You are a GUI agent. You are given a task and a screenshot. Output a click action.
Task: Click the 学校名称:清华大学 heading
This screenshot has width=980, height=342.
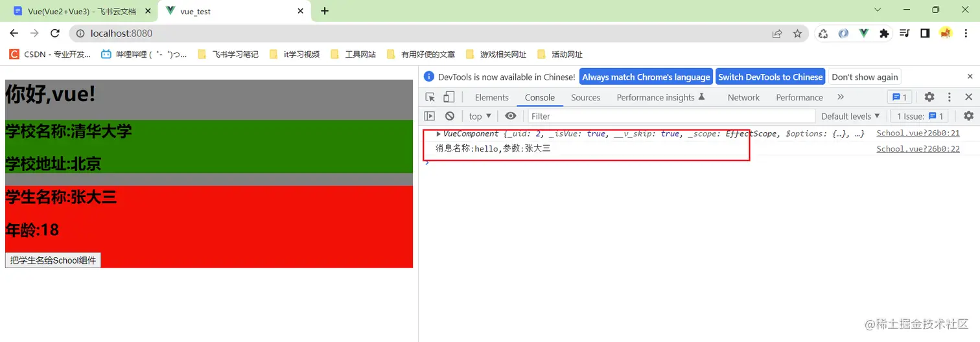[x=69, y=131]
